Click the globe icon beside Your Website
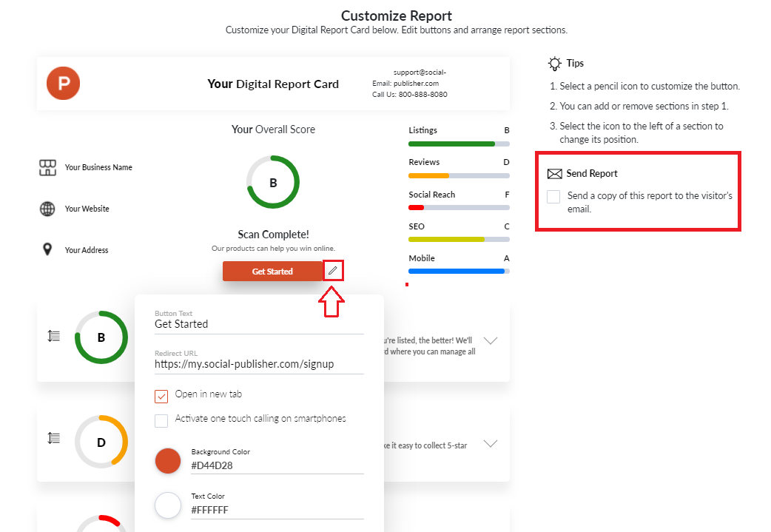771x532 pixels. (x=47, y=209)
